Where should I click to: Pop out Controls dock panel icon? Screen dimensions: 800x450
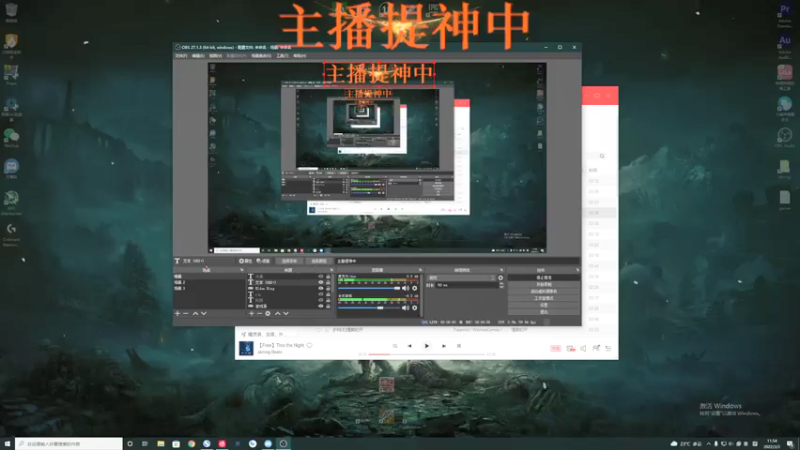(577, 270)
